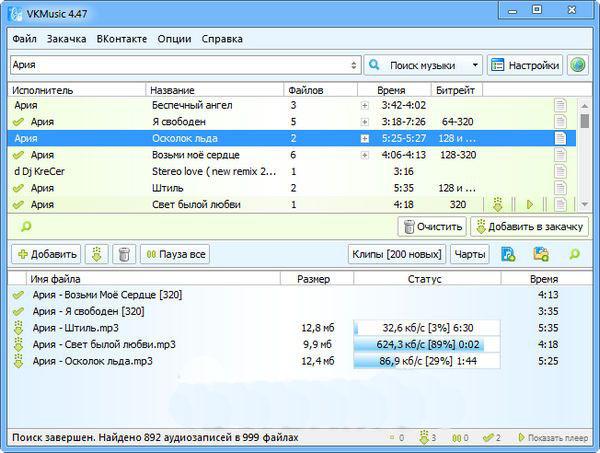The height and width of the screenshot is (453, 600).
Task: Click download status icon of Осколок льда.mp3
Action: (18, 361)
